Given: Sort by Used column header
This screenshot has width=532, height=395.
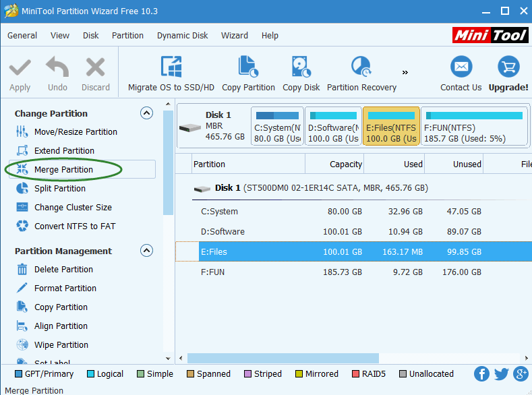Looking at the screenshot, I should click(394, 164).
